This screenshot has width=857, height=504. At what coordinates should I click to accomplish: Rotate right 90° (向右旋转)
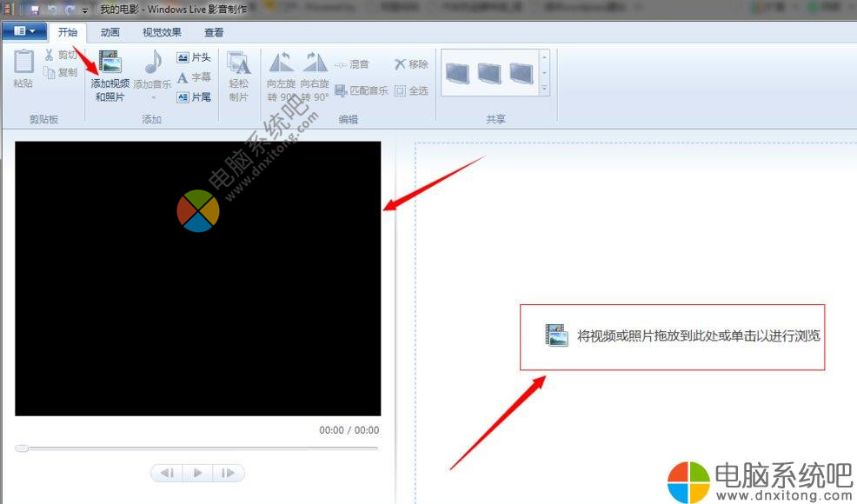coord(315,76)
